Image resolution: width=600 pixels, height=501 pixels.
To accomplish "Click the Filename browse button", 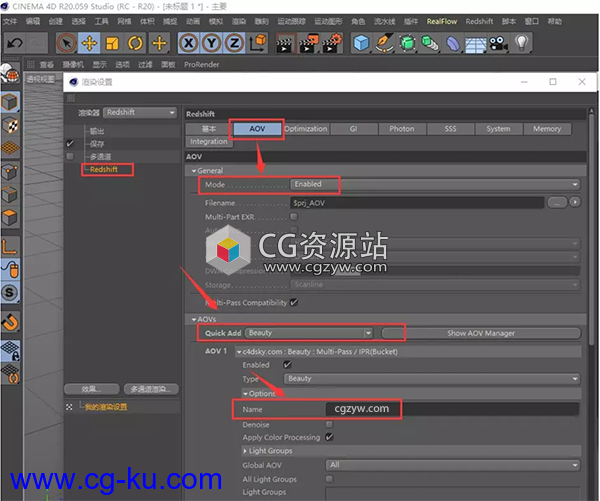I will pos(557,202).
